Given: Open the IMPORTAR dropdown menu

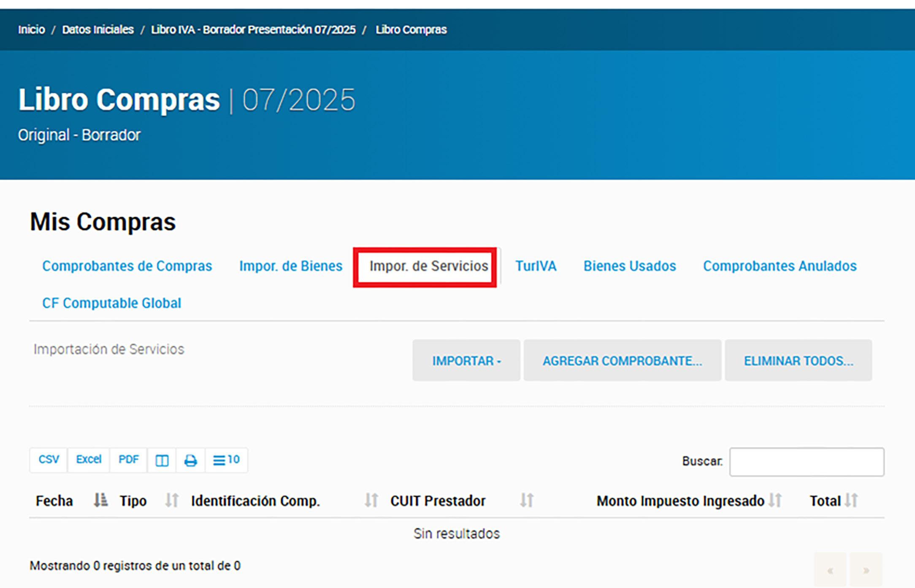Looking at the screenshot, I should coord(466,361).
